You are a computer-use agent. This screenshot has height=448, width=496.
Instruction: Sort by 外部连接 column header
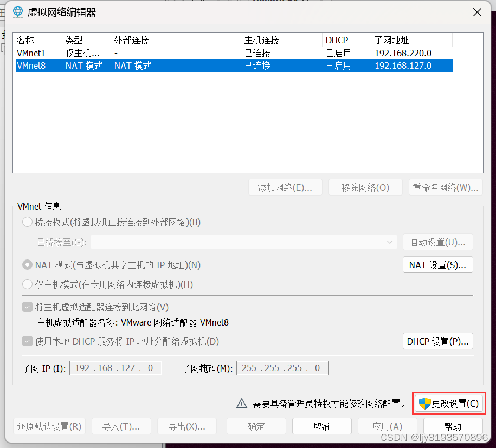coord(176,40)
